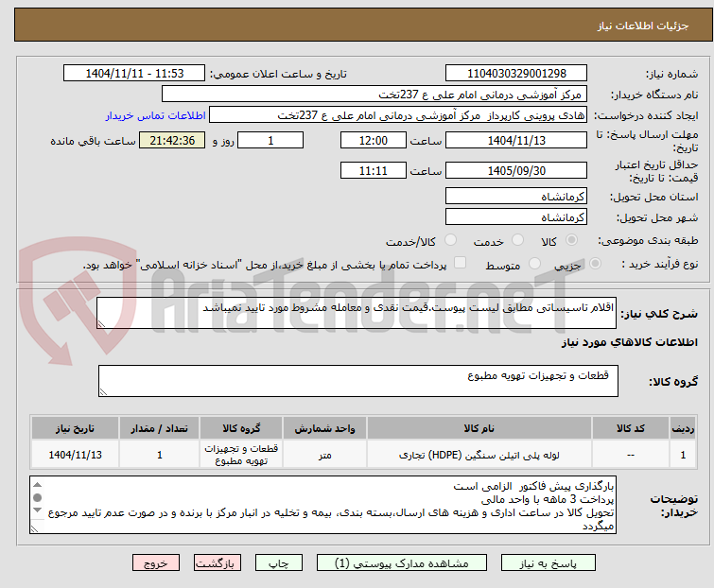Click the خروج exit button
This screenshot has width=714, height=588.
click(x=156, y=563)
